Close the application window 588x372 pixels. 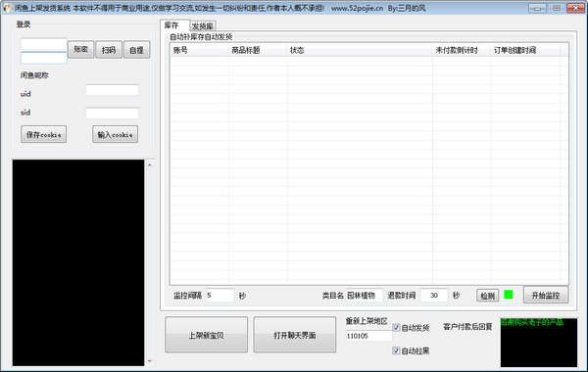(575, 8)
